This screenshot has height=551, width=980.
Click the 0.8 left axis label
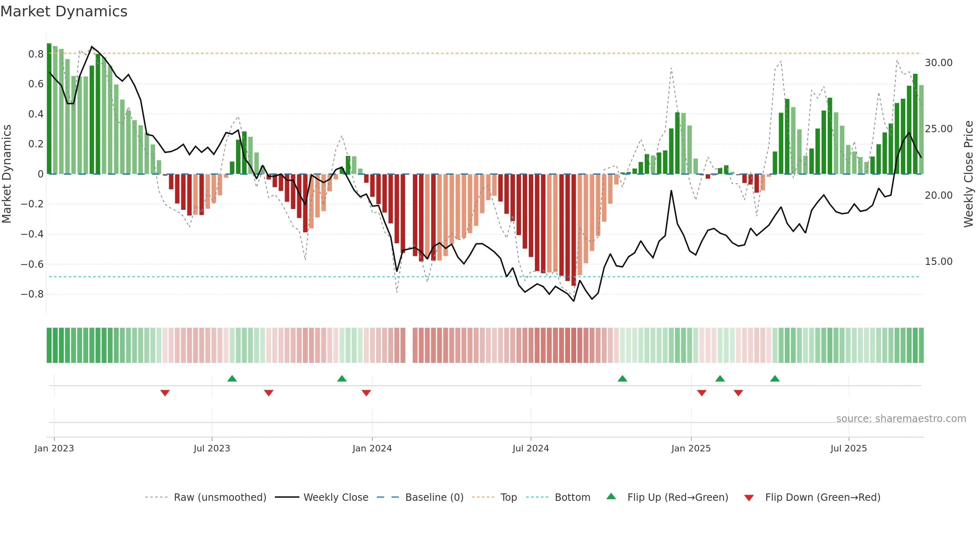pos(36,54)
